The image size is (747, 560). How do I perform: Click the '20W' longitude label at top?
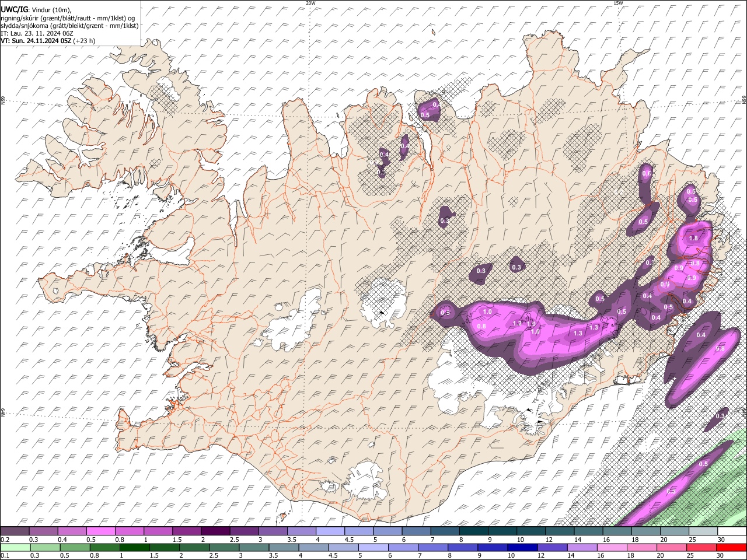click(x=310, y=3)
